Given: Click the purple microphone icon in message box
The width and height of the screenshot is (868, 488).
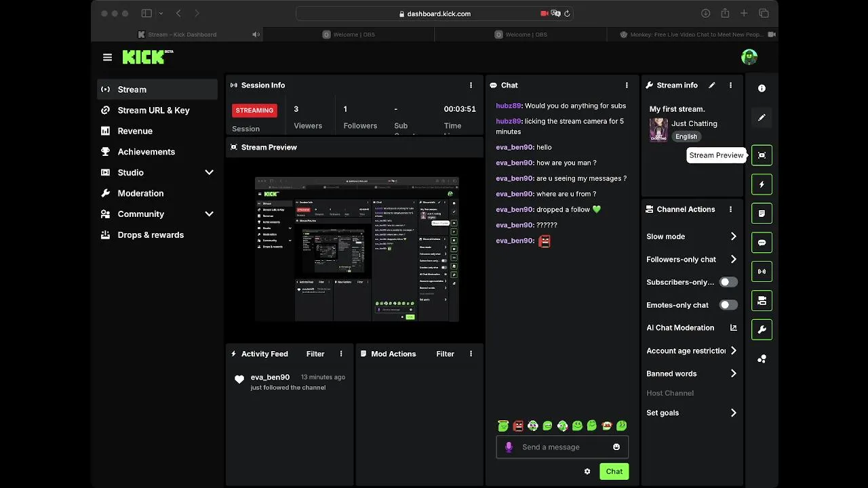Looking at the screenshot, I should click(x=509, y=447).
